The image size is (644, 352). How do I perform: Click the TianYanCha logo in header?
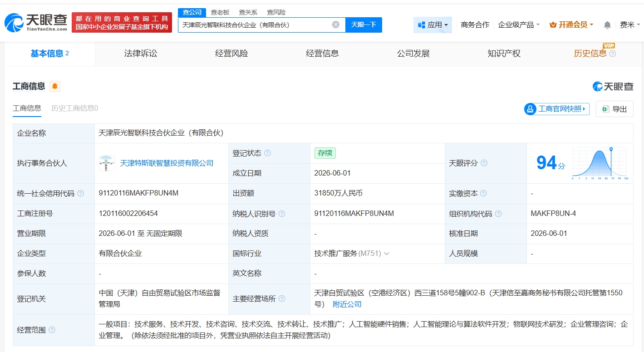pos(35,22)
